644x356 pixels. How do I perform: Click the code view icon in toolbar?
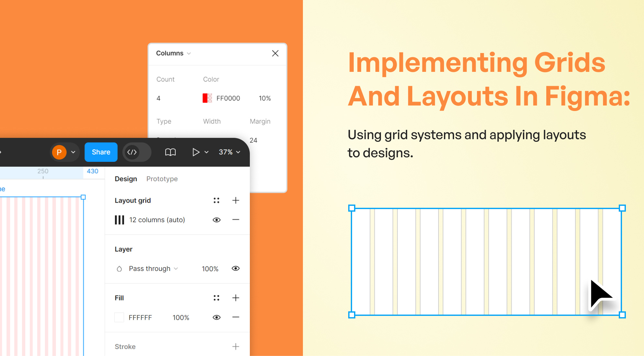pyautogui.click(x=132, y=152)
